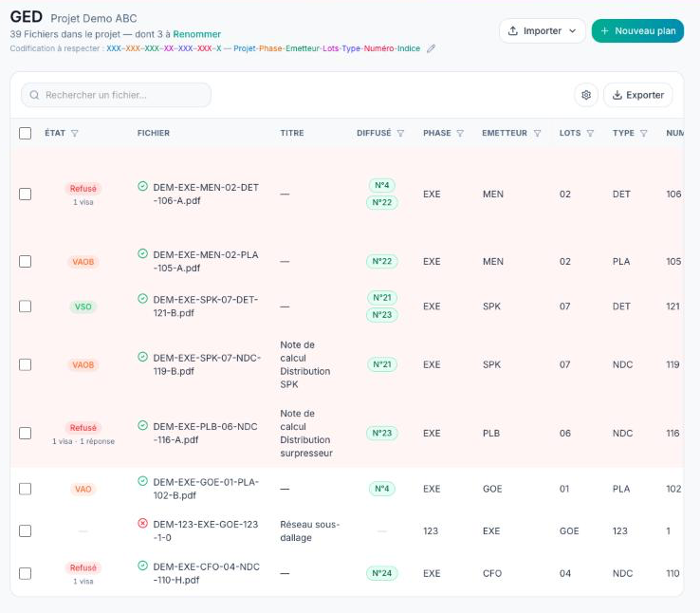Click the LOTS column filter icon
Viewport: 700px width, 613px height.
click(590, 133)
